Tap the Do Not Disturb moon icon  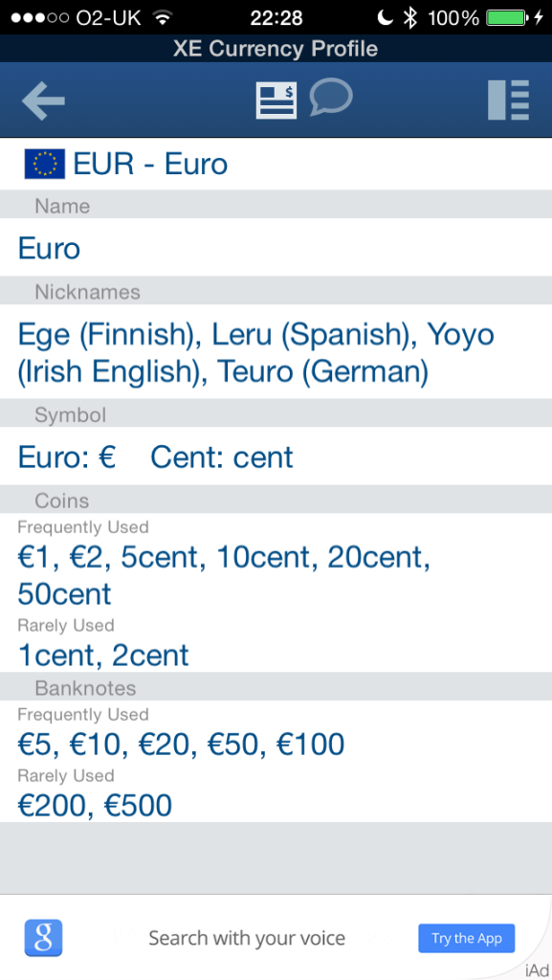pyautogui.click(x=386, y=17)
